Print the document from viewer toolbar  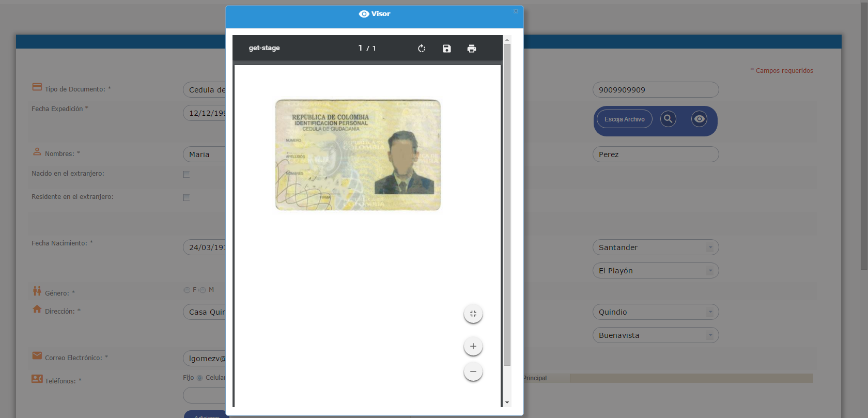tap(472, 49)
